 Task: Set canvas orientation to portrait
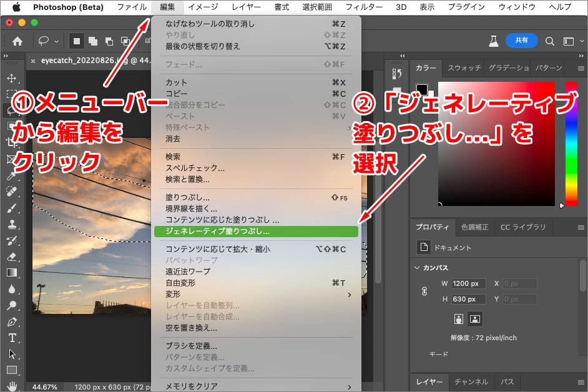(x=459, y=319)
